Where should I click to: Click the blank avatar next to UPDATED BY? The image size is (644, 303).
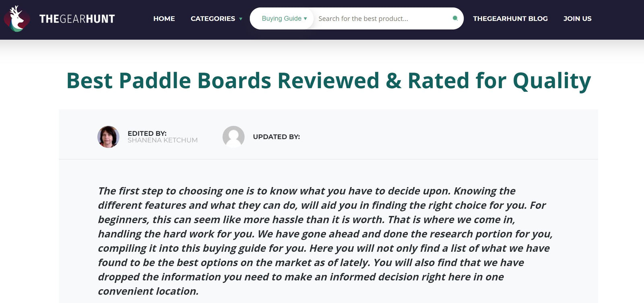(233, 137)
